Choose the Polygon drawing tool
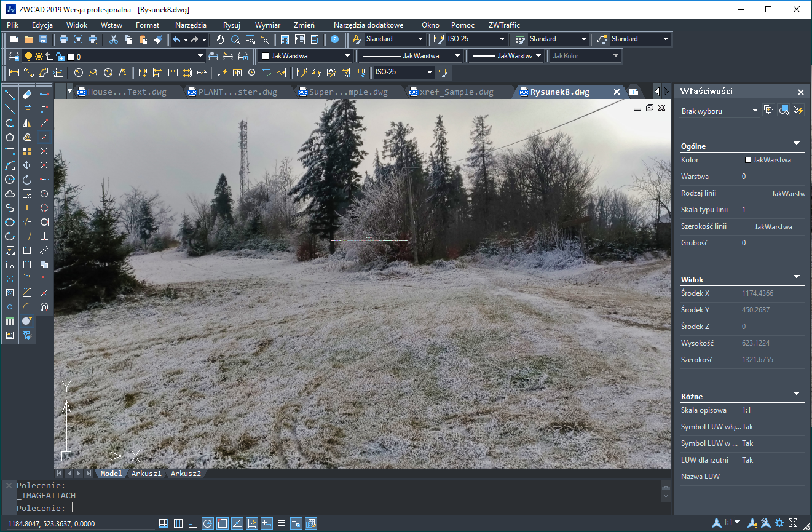 pos(10,137)
